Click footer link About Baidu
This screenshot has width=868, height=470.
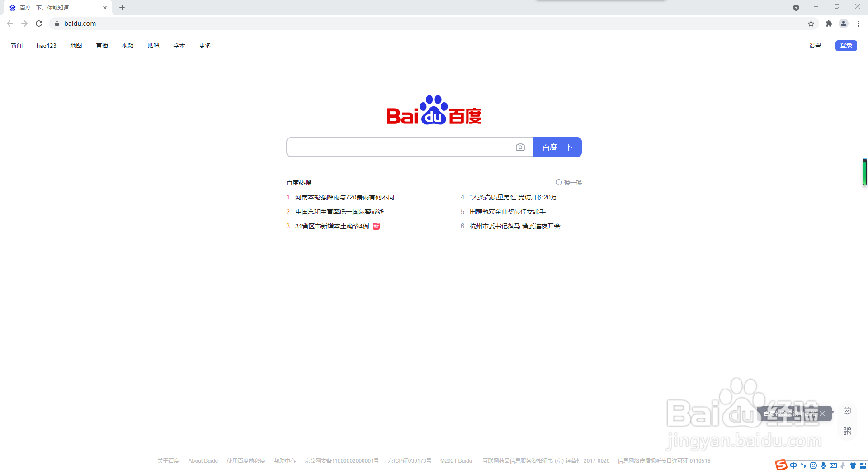[x=203, y=461]
